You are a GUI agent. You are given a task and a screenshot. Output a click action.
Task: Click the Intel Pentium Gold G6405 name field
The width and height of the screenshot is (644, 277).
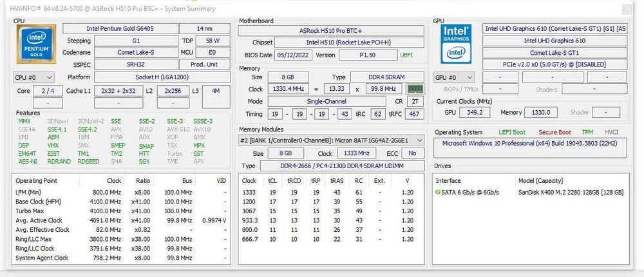[x=120, y=29]
